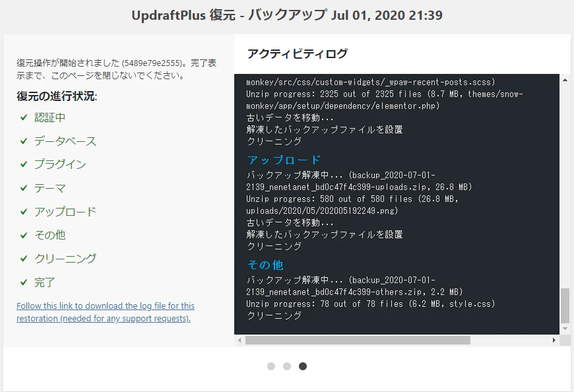Image resolution: width=574 pixels, height=392 pixels.
Task: Click the blue アップロード log heading
Action: [284, 160]
